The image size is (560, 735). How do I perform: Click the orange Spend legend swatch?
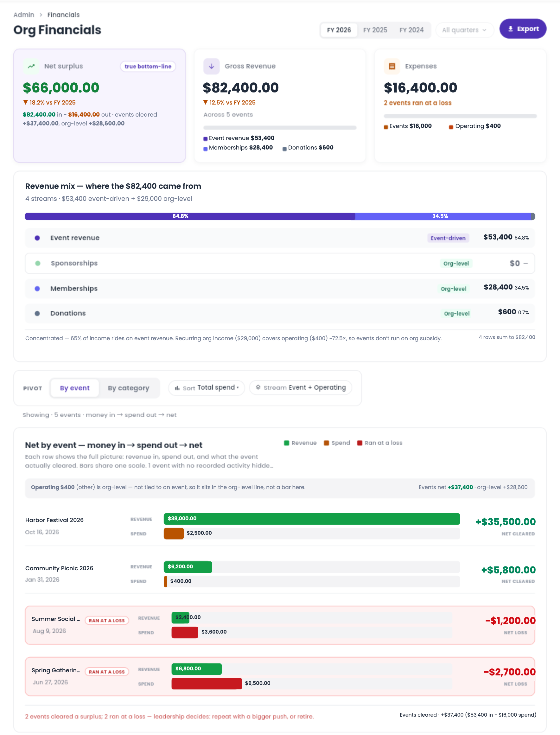click(x=326, y=443)
